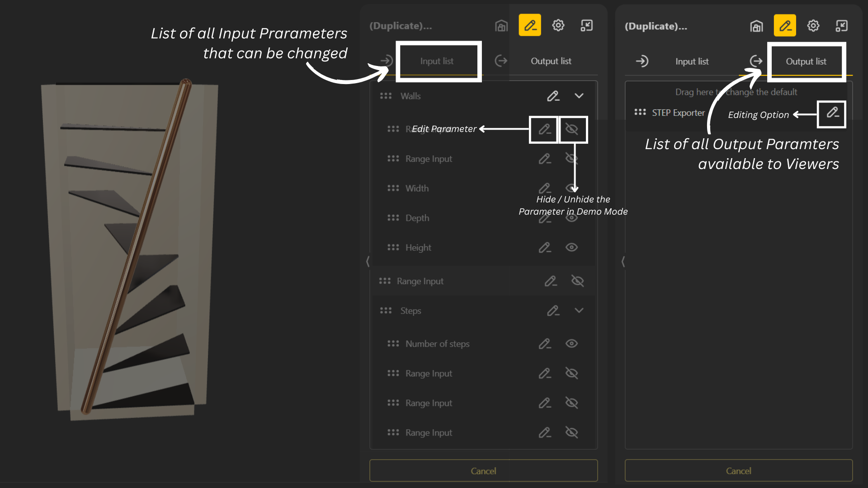Switch to Input list tab in right panel
Viewport: 868px width, 488px height.
692,61
